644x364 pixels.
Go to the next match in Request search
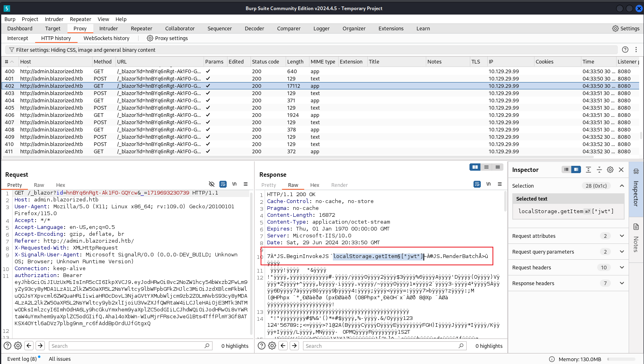point(40,345)
